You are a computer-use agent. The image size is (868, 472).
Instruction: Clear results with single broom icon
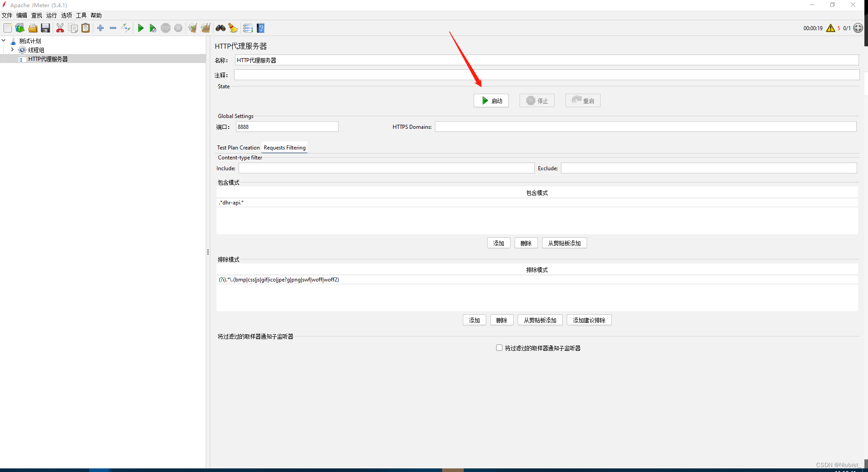[x=193, y=28]
